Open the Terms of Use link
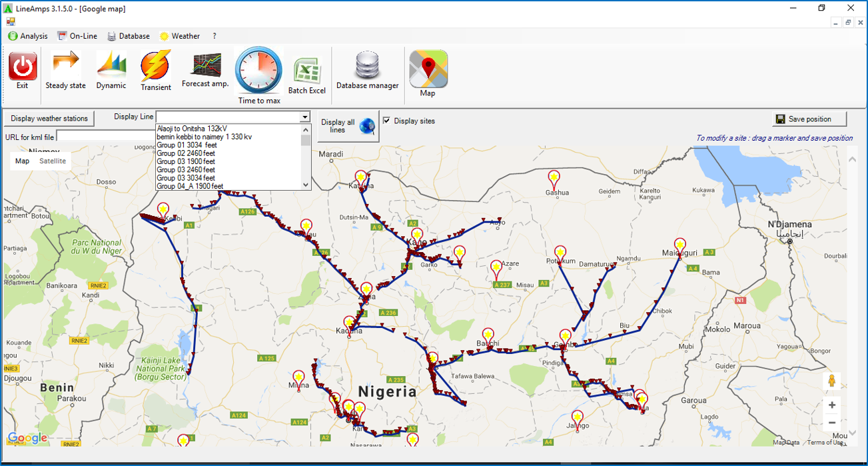The image size is (868, 466). (825, 443)
